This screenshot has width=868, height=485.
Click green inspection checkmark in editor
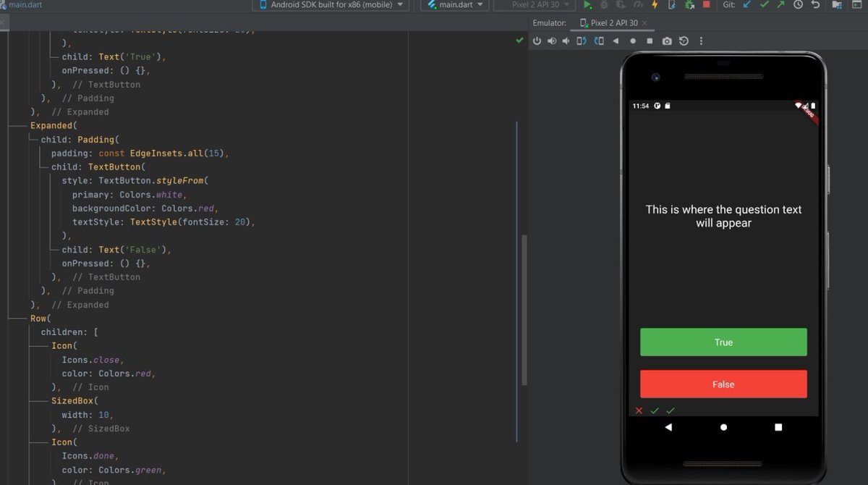coord(519,41)
